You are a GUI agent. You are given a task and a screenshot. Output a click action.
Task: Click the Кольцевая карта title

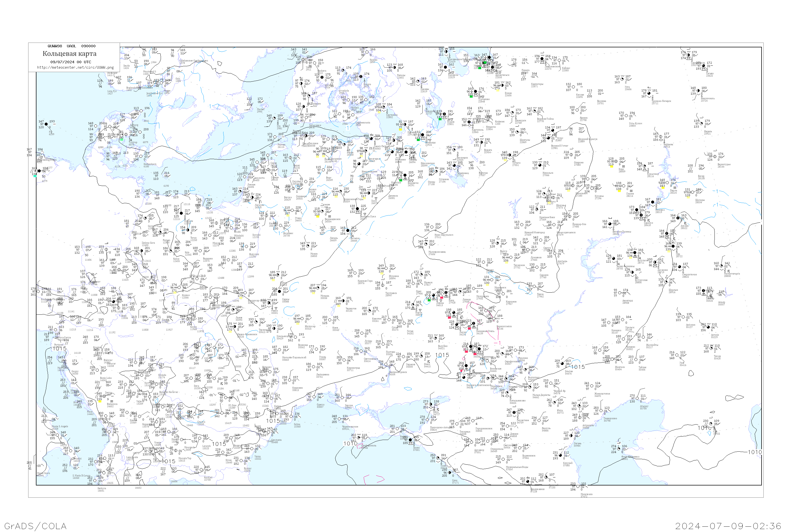(x=69, y=54)
